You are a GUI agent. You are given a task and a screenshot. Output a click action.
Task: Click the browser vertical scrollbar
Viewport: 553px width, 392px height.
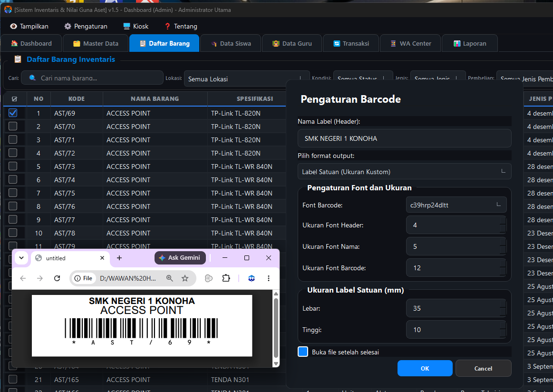point(276,328)
